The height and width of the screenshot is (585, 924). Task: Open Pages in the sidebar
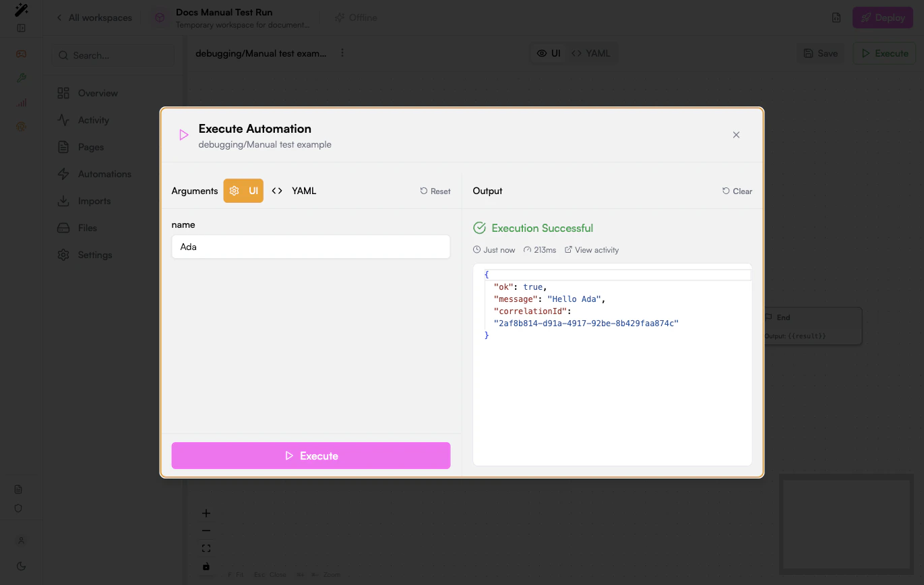click(113, 147)
